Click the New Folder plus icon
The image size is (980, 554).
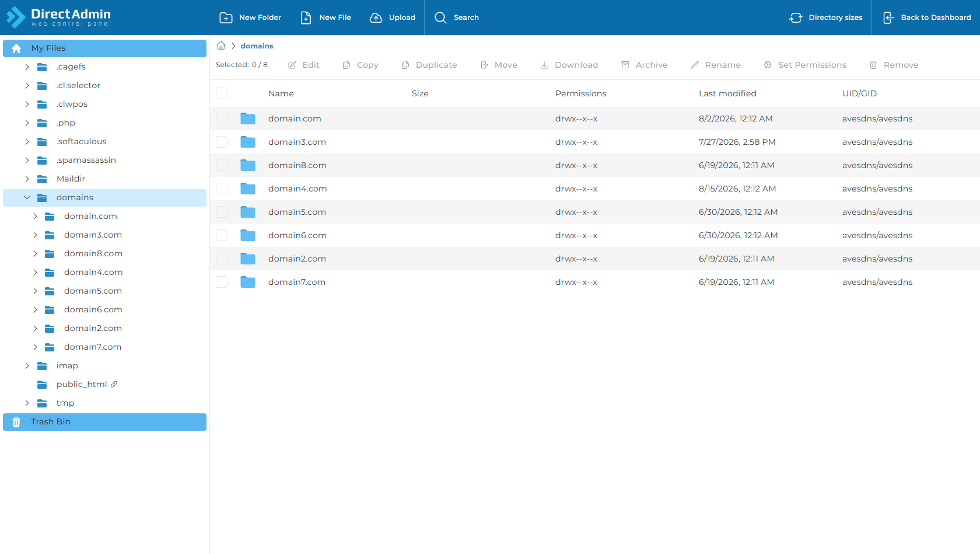226,18
